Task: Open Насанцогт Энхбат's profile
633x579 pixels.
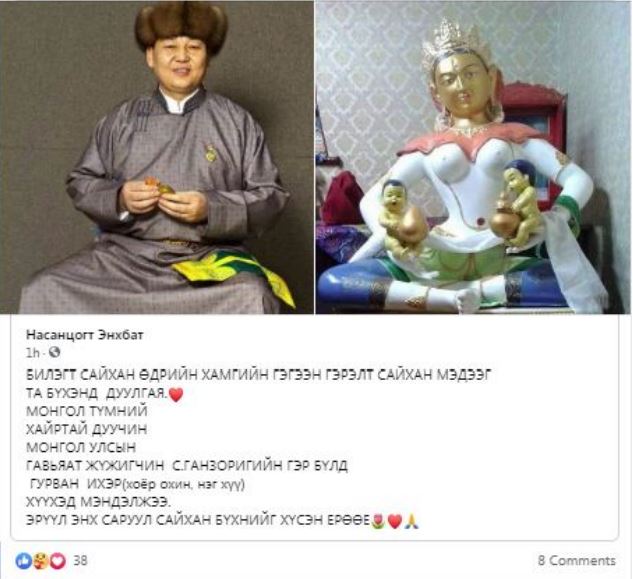Action: point(85,335)
